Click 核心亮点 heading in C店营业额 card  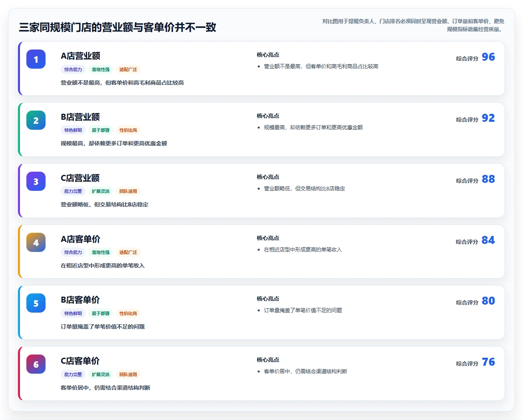(268, 177)
